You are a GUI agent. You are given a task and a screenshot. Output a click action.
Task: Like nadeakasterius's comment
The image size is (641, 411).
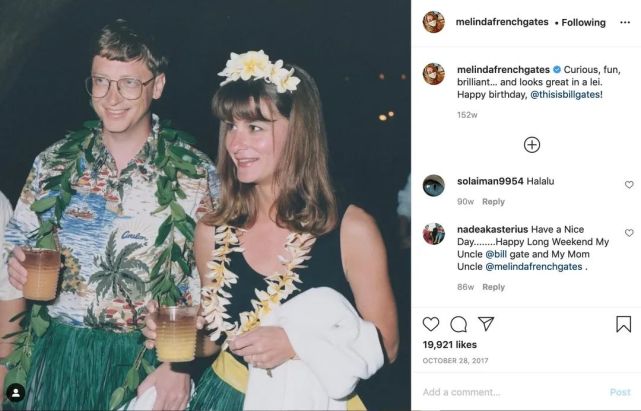629,233
